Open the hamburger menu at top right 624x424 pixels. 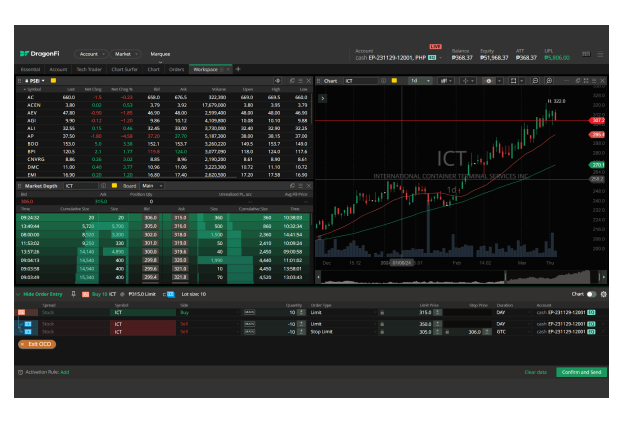click(x=599, y=54)
